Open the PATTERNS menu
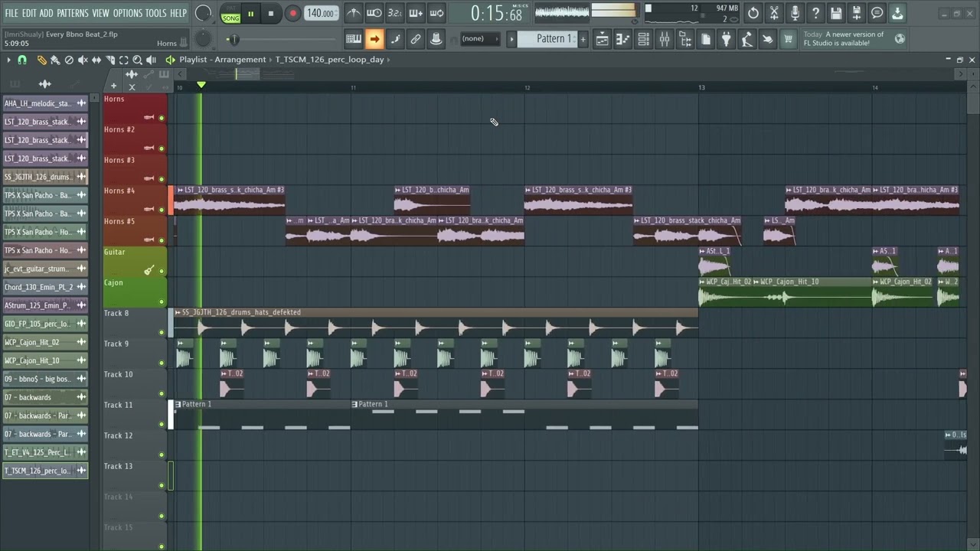Image resolution: width=980 pixels, height=551 pixels. pos(73,13)
